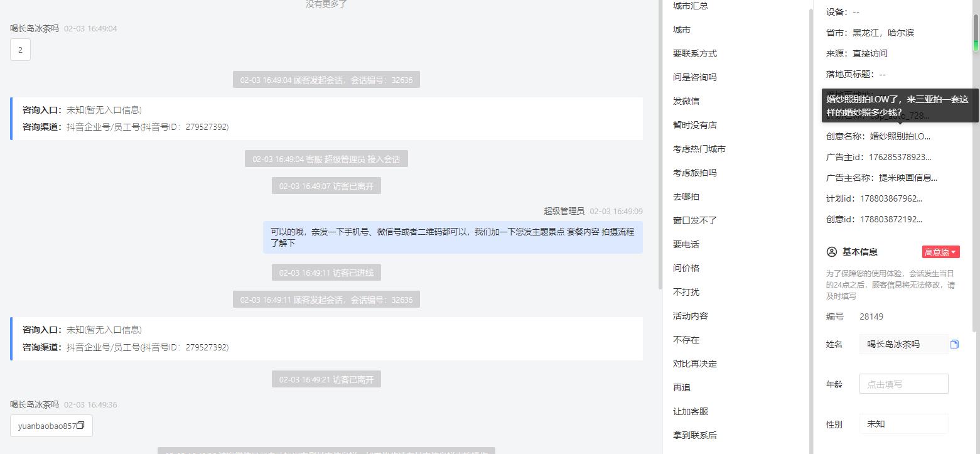Open the 性别 未知 selector
The width and height of the screenshot is (980, 454).
(903, 424)
